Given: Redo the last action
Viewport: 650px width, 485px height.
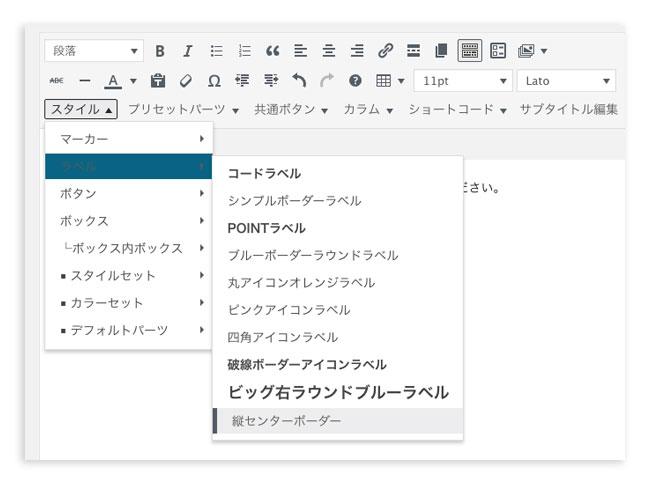Looking at the screenshot, I should (327, 80).
